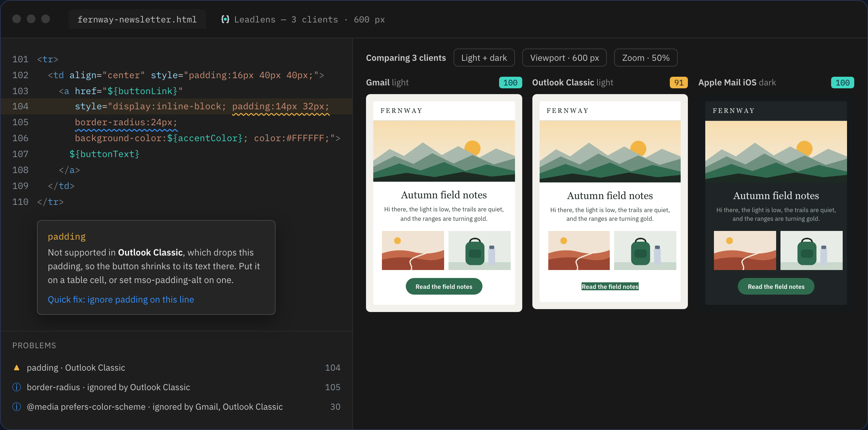Click the Gmail light score badge 100
868x430 pixels.
coord(510,83)
